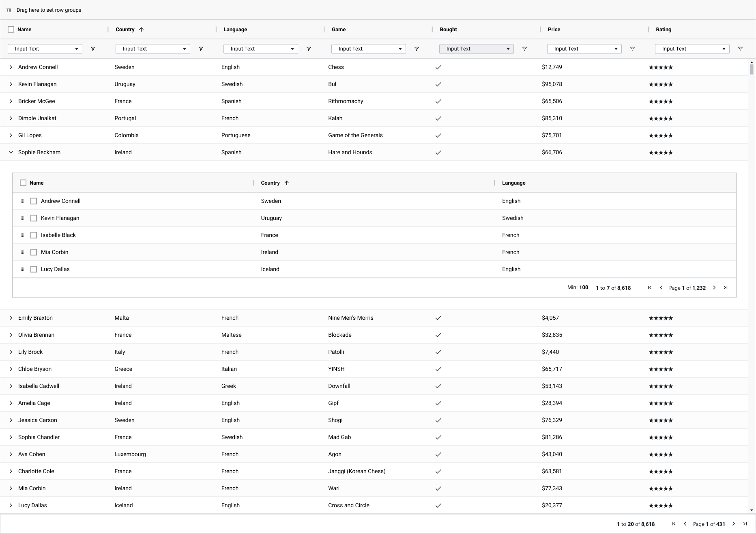The image size is (756, 534).
Task: Expand the Emily Braxton row
Action: point(11,318)
